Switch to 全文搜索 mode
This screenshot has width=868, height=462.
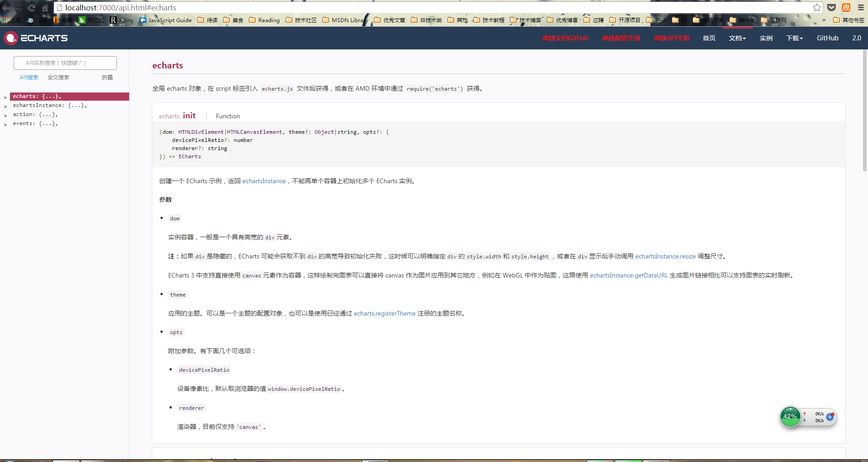coord(58,78)
